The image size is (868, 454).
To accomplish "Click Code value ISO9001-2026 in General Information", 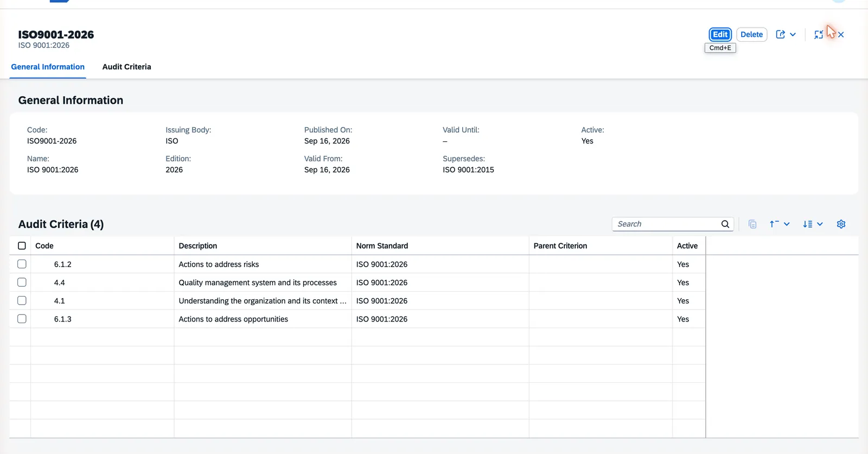I will click(52, 141).
